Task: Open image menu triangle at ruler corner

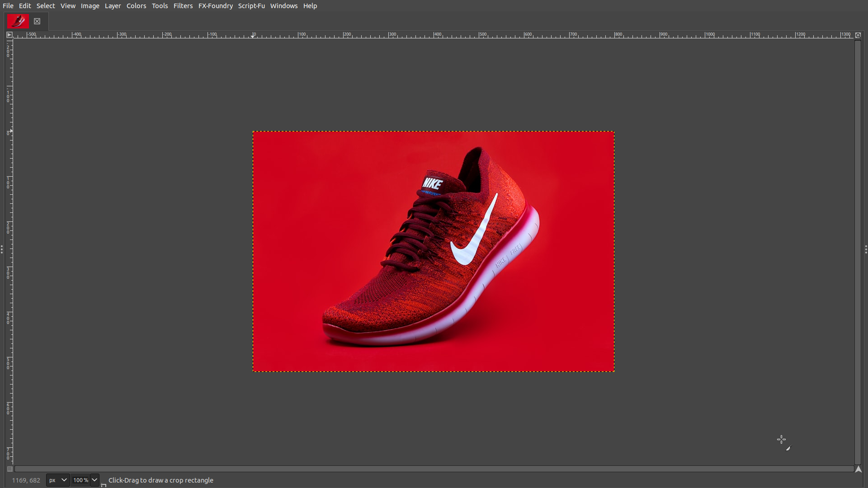Action: pyautogui.click(x=9, y=35)
